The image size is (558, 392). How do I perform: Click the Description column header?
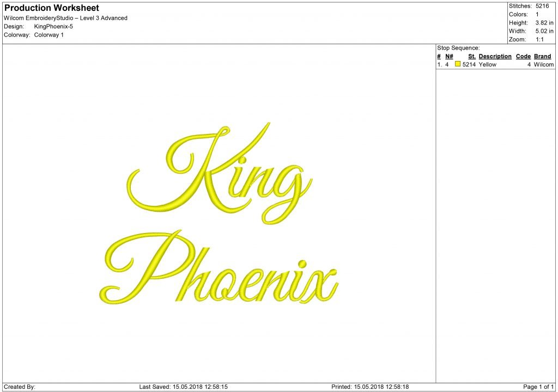click(494, 56)
